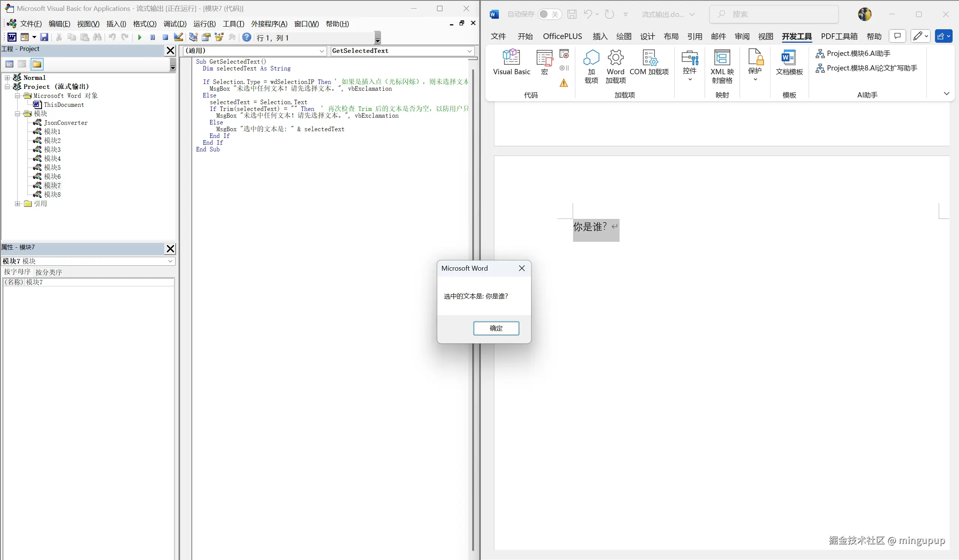Open the 模块7 模块 properties dropdown
This screenshot has height=560, width=959.
[x=171, y=261]
